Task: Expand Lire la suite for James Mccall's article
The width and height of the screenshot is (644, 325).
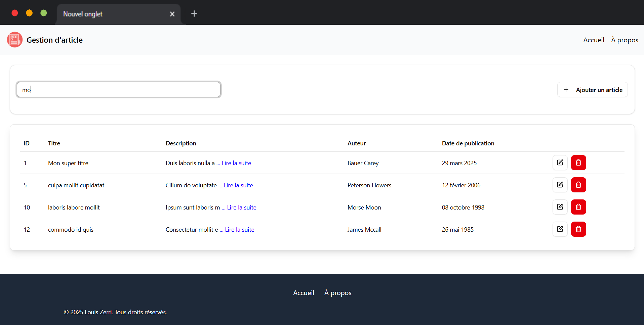Action: pos(240,230)
